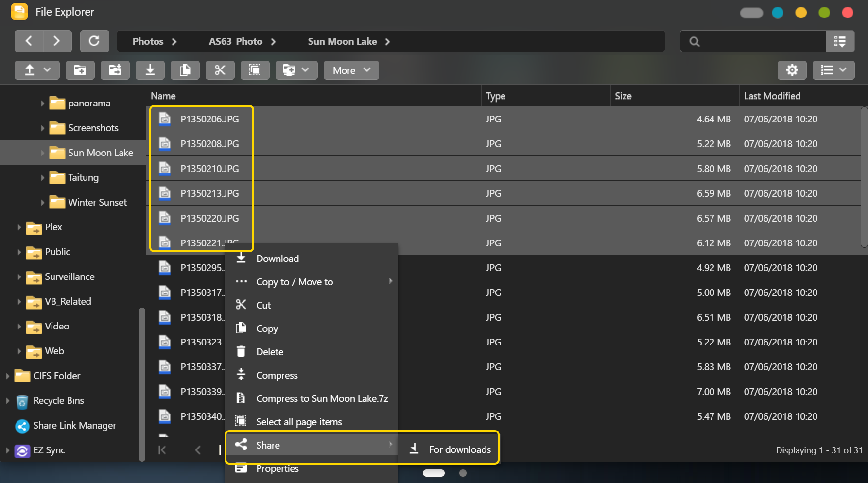Click the 7.00 MB size cell
The width and height of the screenshot is (868, 483).
click(x=713, y=392)
